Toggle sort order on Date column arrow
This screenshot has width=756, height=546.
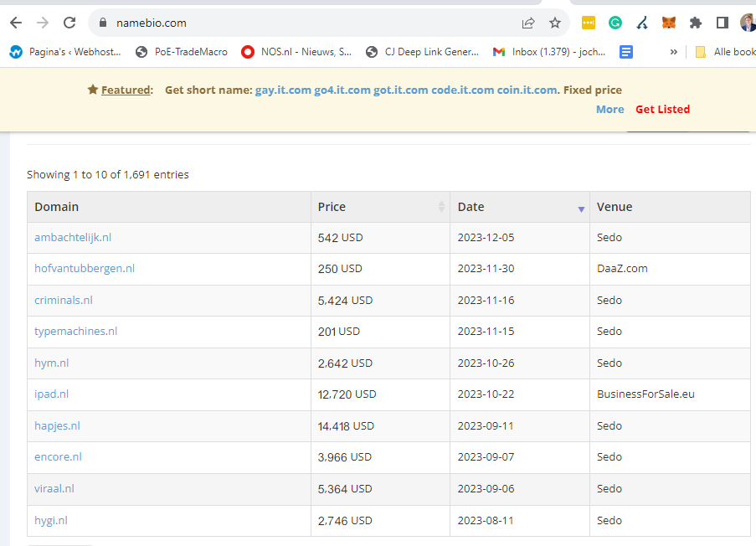tap(581, 209)
